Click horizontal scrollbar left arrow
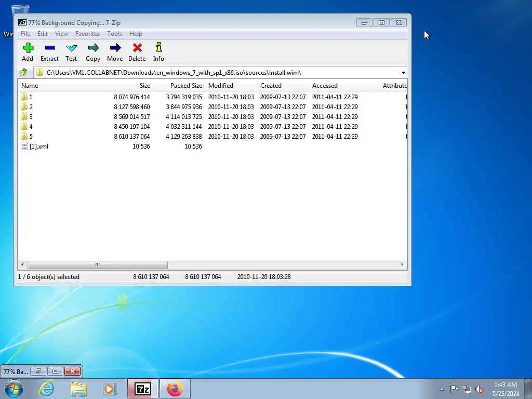 (x=22, y=264)
